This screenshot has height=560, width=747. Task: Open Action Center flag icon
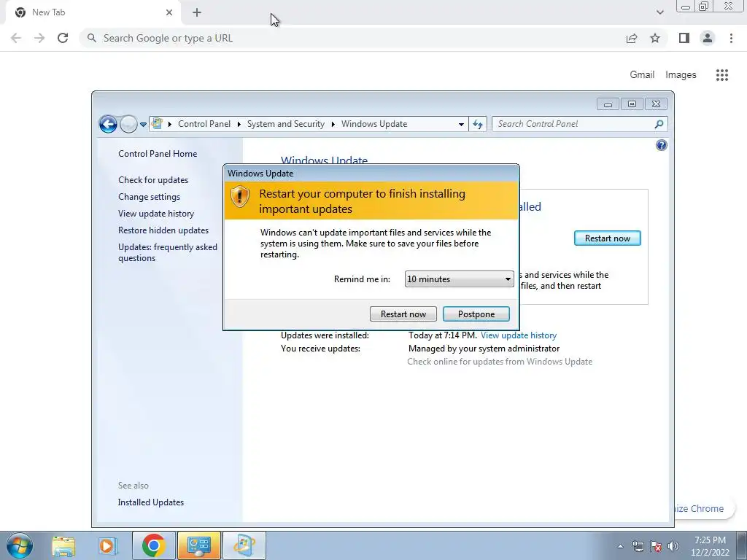[656, 546]
